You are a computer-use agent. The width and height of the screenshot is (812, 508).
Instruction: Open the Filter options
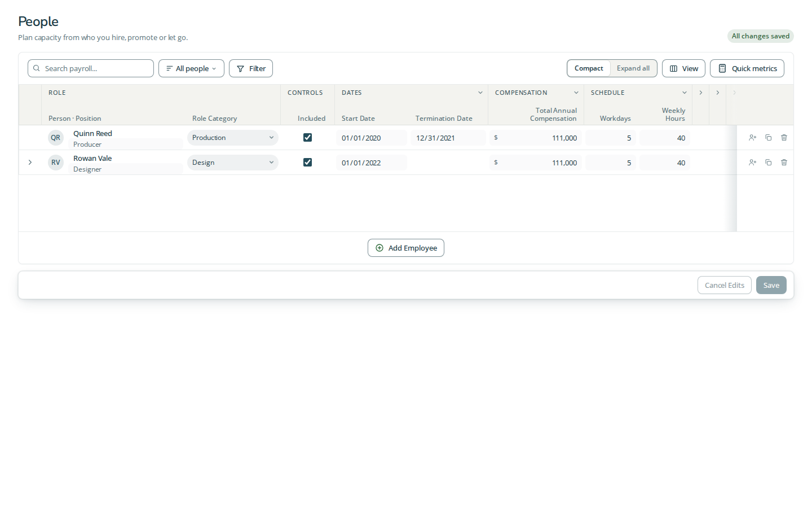(x=251, y=68)
